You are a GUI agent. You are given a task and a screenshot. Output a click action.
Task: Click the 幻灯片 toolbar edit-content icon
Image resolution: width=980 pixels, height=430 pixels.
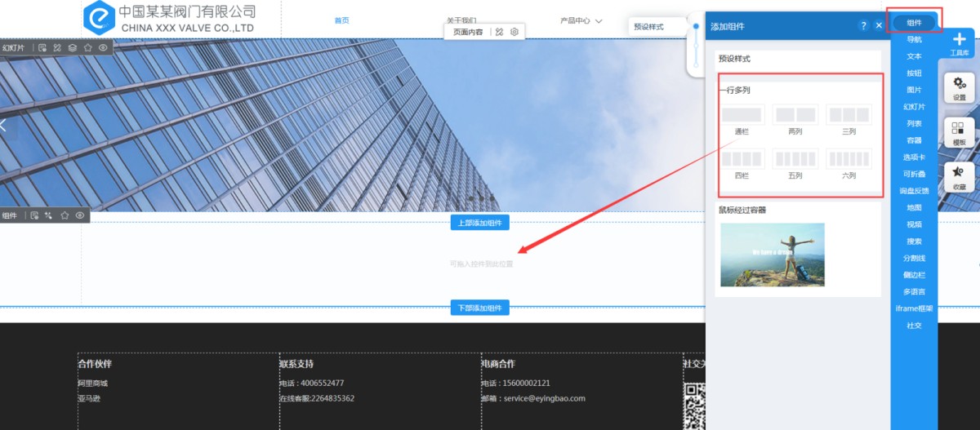(x=42, y=47)
